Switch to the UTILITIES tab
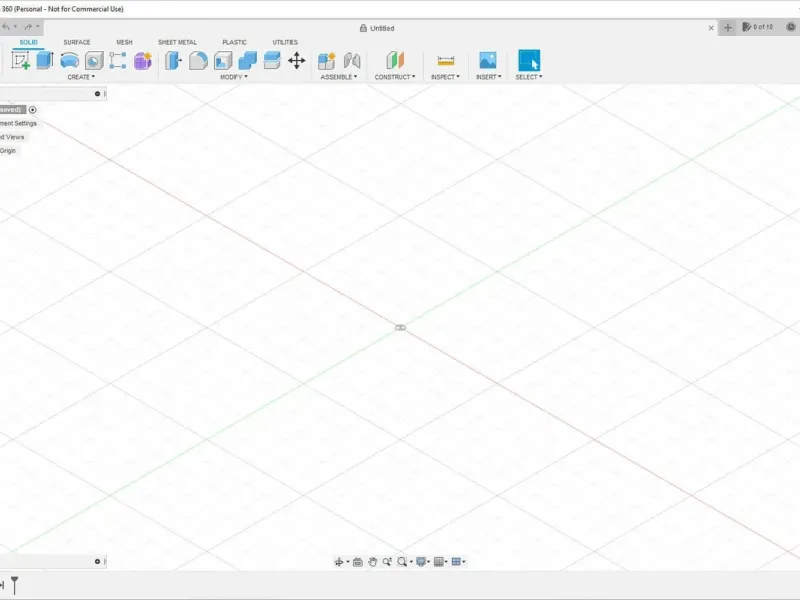 [285, 42]
